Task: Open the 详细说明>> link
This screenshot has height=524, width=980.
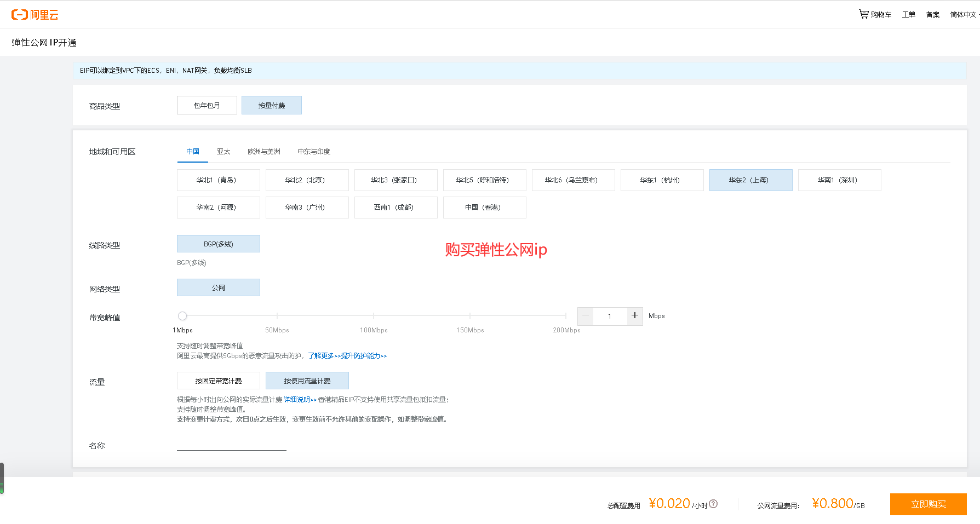Action: point(300,400)
